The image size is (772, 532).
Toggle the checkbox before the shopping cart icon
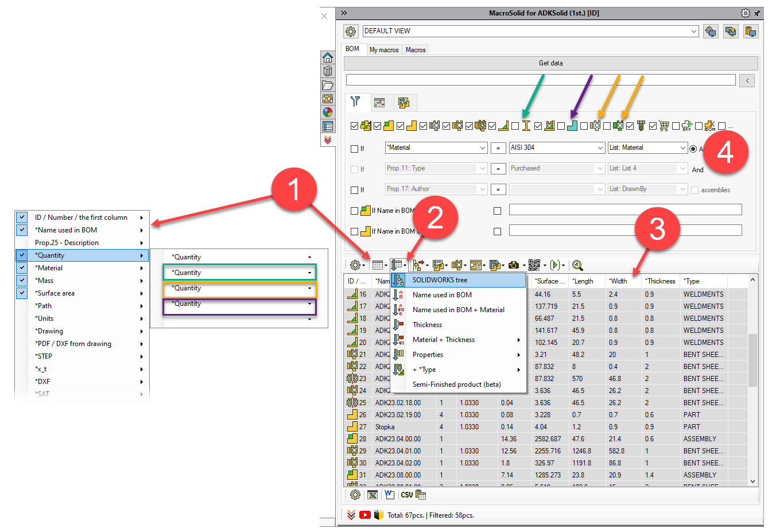(x=653, y=126)
